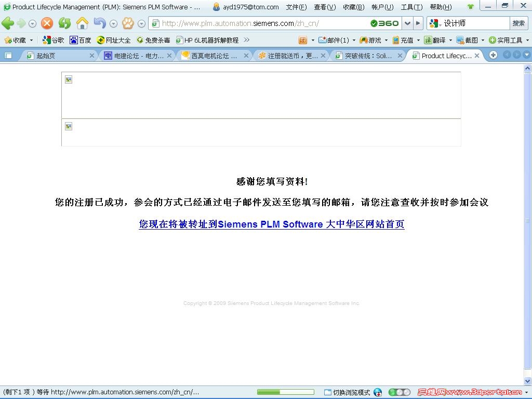Click the 360 security badge
Viewport: 532px width, 399px height.
(384, 23)
